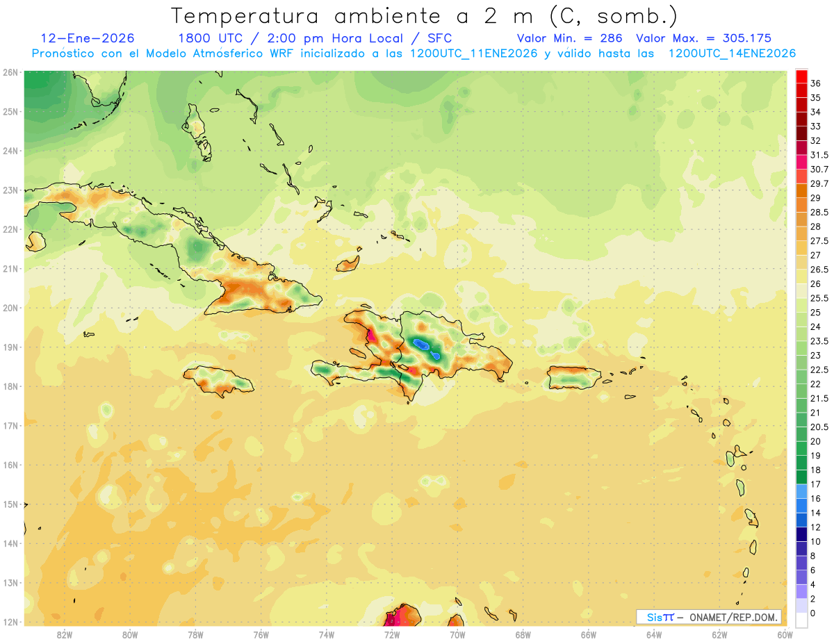Click the "24N" latitude axis label
The width and height of the screenshot is (834, 644).
coord(10,151)
